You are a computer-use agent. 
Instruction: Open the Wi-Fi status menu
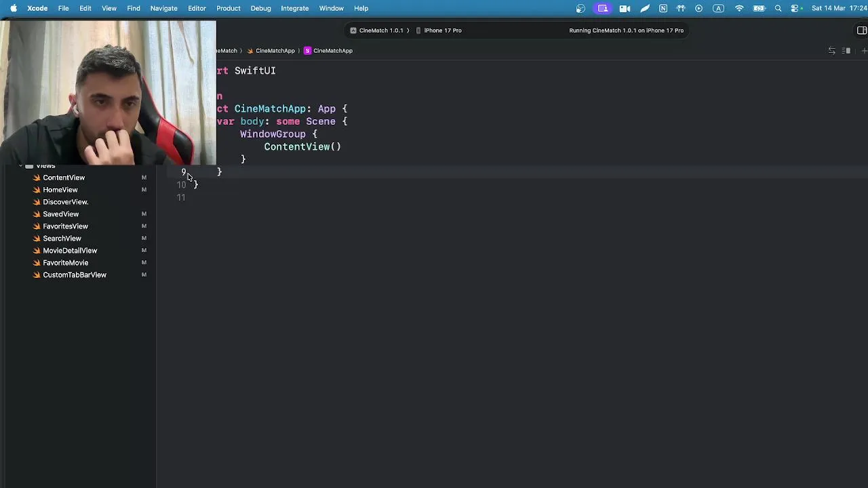click(739, 8)
